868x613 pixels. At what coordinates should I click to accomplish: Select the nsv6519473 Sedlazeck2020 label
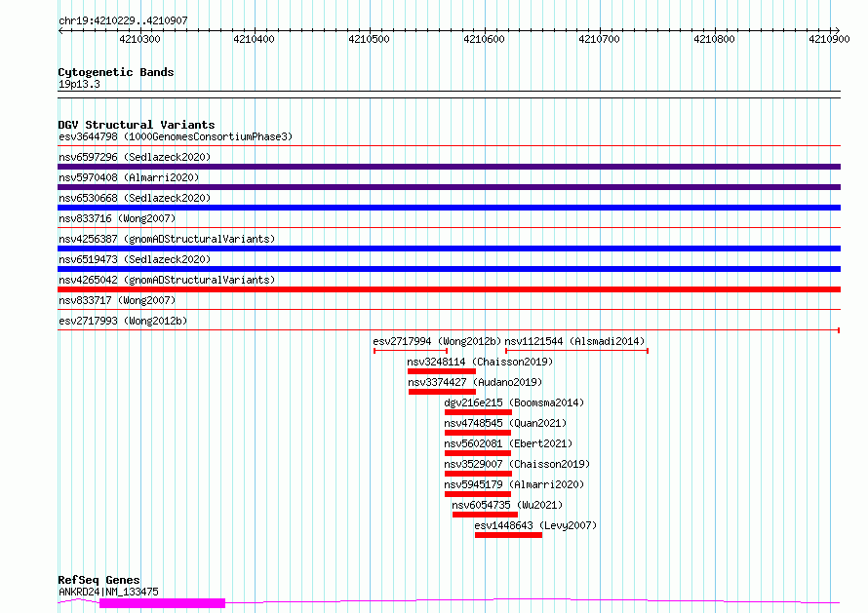click(x=135, y=259)
